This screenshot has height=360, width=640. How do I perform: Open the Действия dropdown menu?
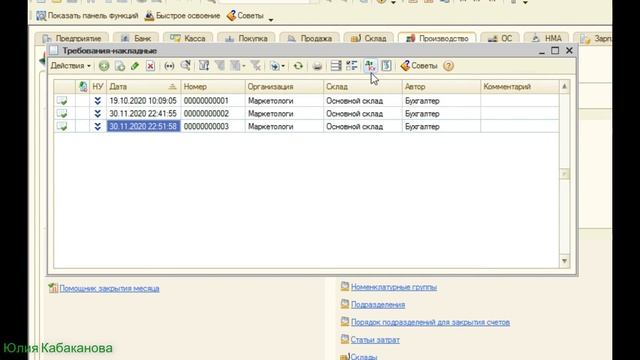coord(71,66)
